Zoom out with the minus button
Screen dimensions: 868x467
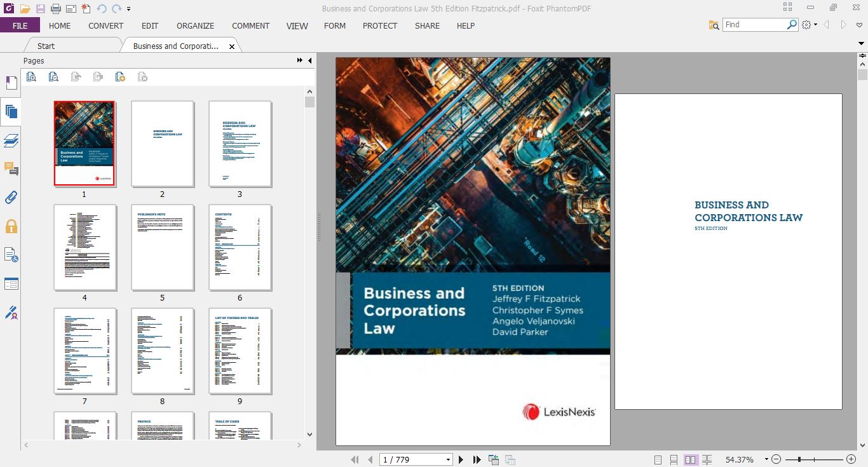point(776,459)
